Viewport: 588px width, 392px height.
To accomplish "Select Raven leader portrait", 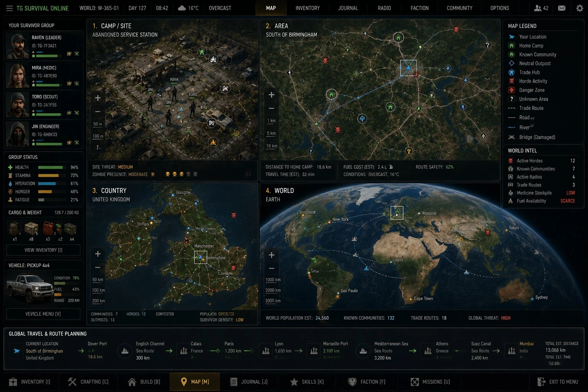I will point(18,46).
